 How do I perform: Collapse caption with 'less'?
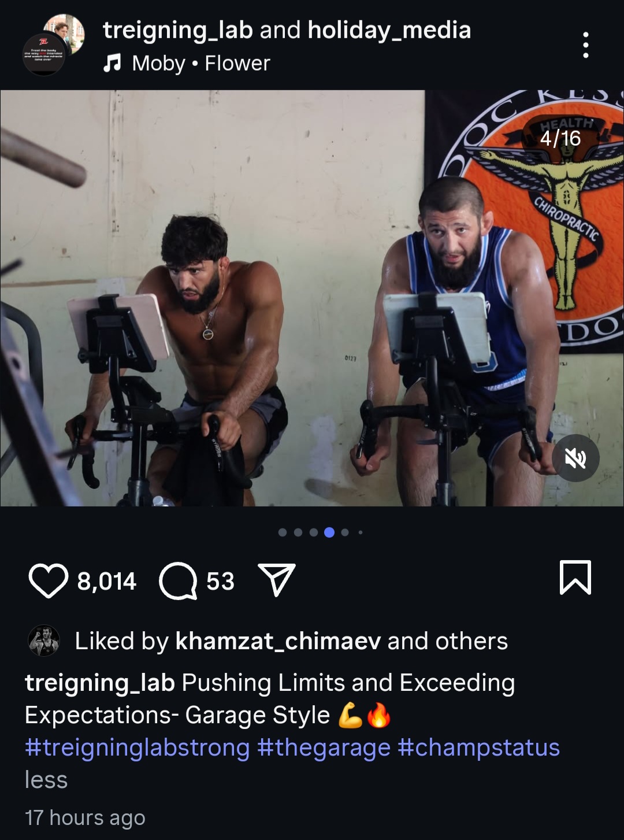coord(46,780)
